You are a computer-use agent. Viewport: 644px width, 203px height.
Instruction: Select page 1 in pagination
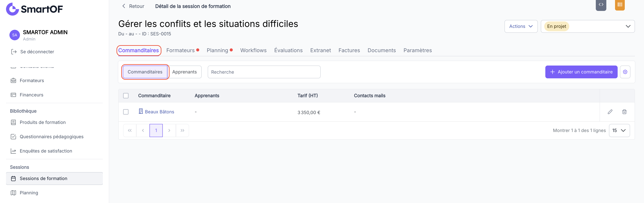click(156, 130)
